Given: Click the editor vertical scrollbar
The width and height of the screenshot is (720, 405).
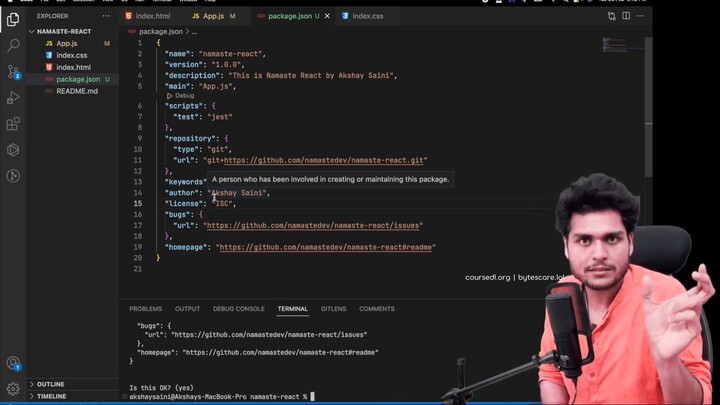Looking at the screenshot, I should (648, 107).
